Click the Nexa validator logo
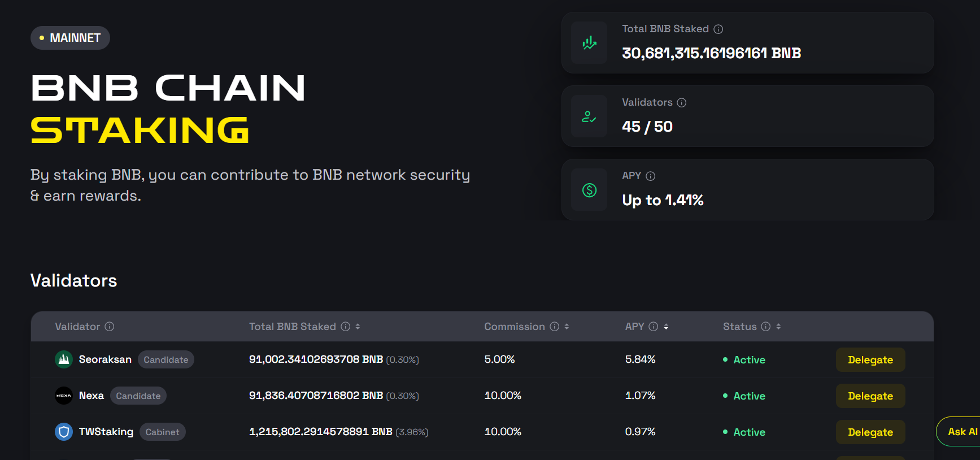Viewport: 980px width, 460px height. 64,396
